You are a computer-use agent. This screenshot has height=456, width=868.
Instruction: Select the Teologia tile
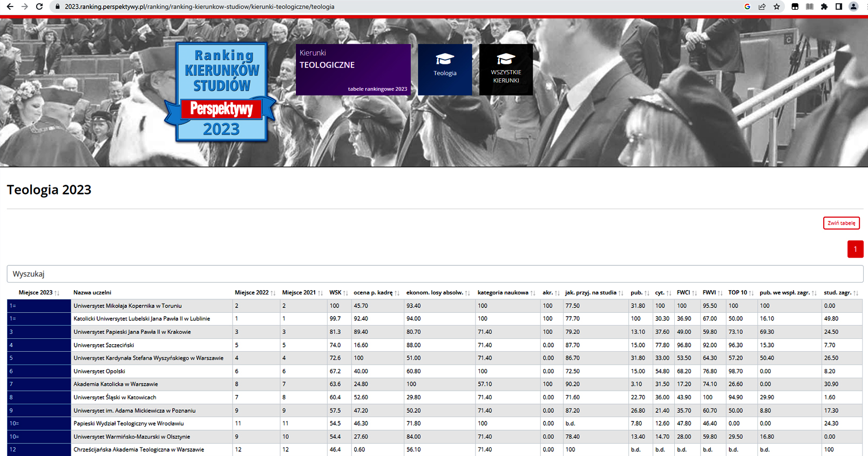445,70
